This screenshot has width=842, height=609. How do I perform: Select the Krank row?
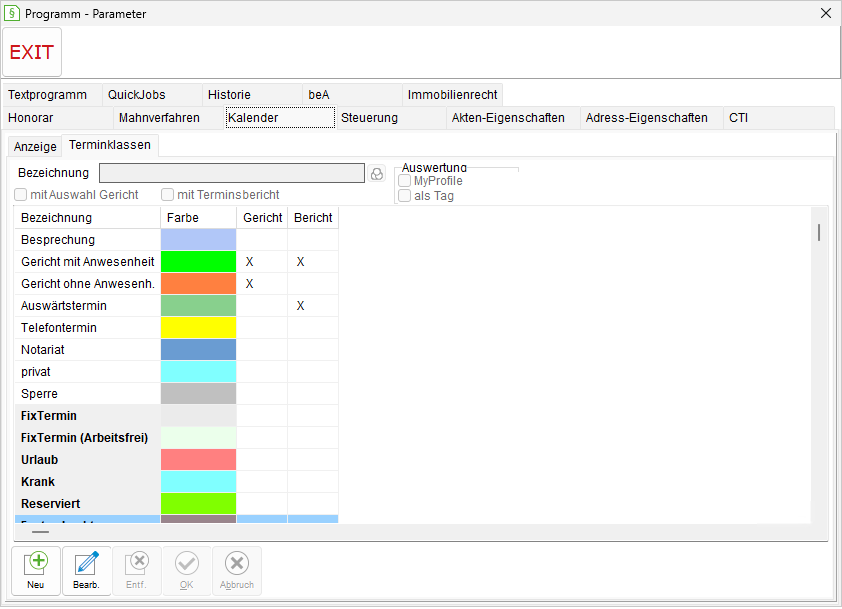(177, 482)
